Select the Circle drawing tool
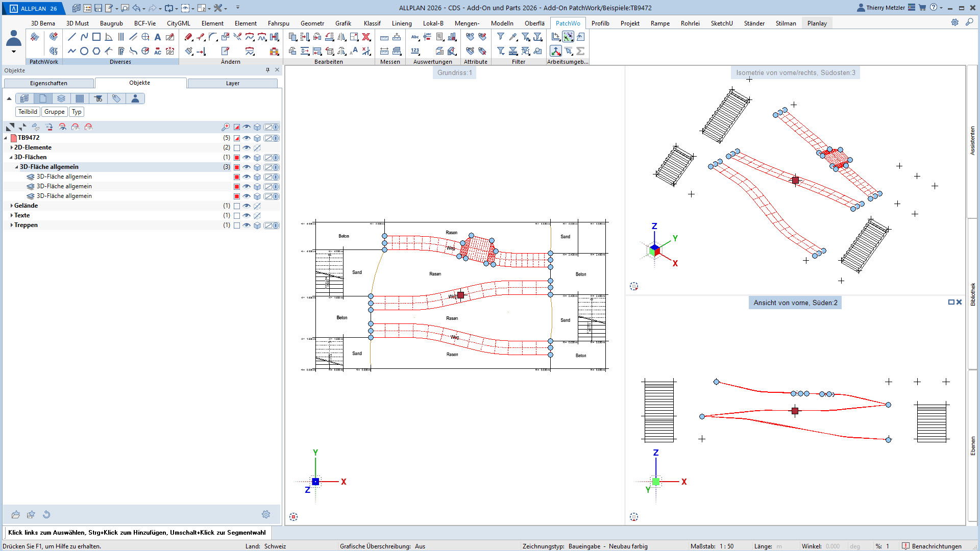The height and width of the screenshot is (551, 980). pos(84,51)
